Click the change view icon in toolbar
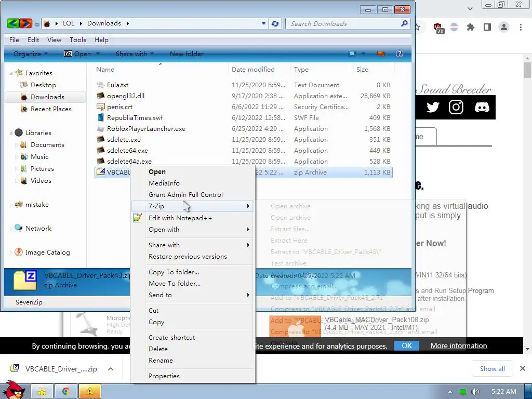The width and height of the screenshot is (532, 399). click(x=353, y=54)
